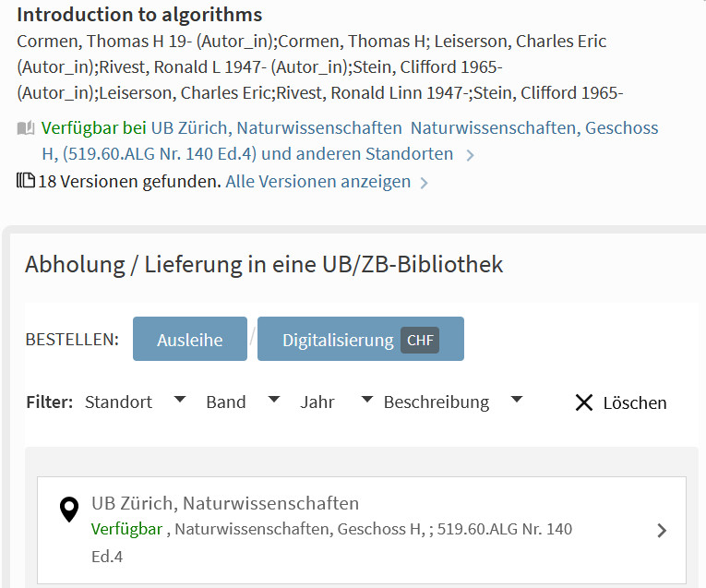Image resolution: width=706 pixels, height=588 pixels.
Task: Clear filters with the Löschen label
Action: [x=634, y=402]
